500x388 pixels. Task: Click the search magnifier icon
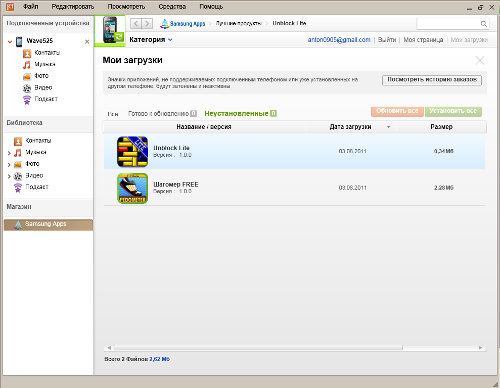coord(484,24)
